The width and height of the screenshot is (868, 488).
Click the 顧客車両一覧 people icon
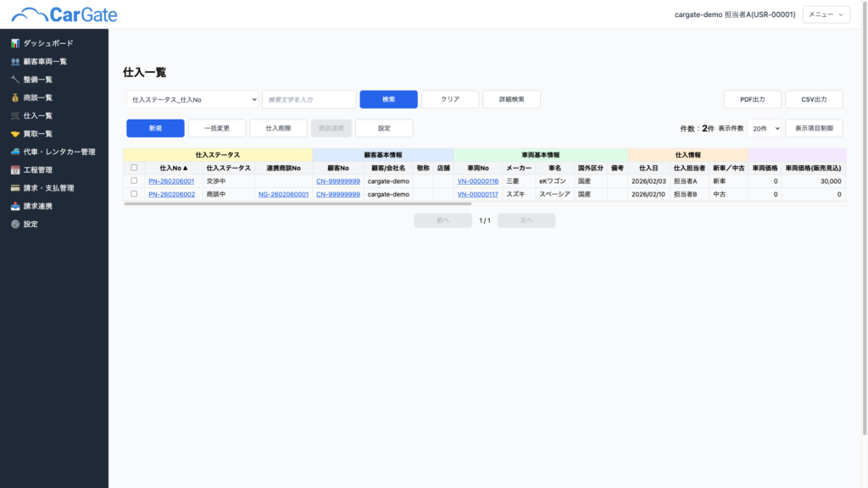pos(15,61)
